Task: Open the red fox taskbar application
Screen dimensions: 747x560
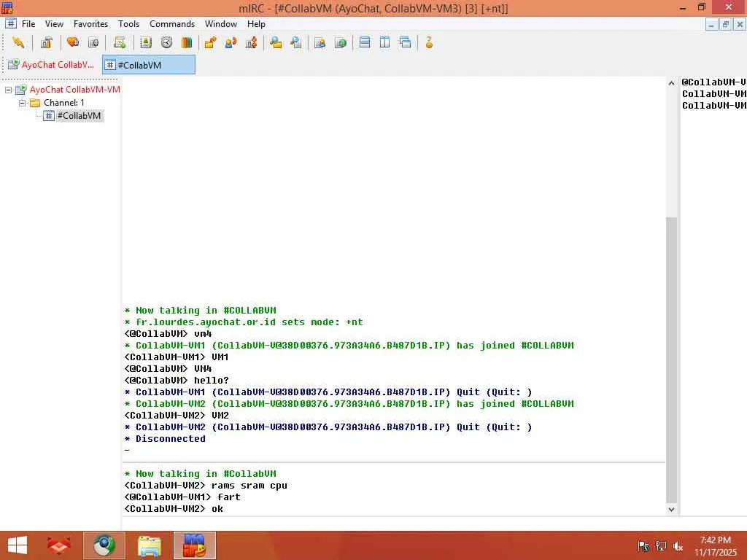Action: coord(59,545)
